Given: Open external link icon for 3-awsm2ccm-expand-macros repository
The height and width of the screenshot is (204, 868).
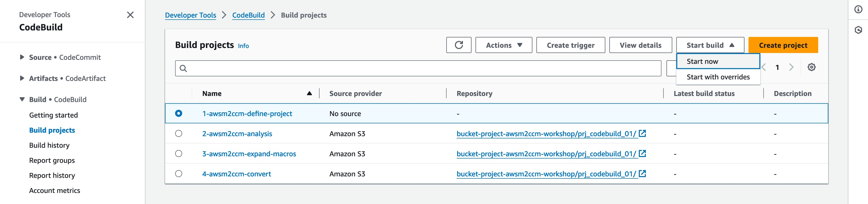Looking at the screenshot, I should pyautogui.click(x=642, y=154).
